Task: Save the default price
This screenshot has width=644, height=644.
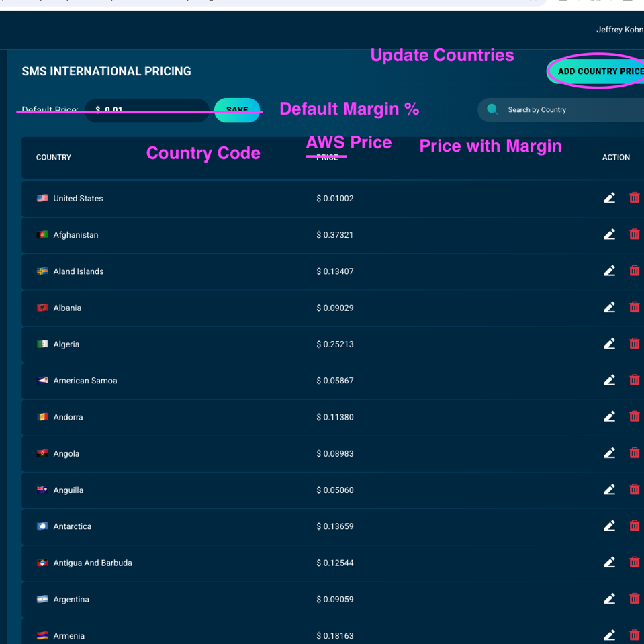Action: (237, 110)
